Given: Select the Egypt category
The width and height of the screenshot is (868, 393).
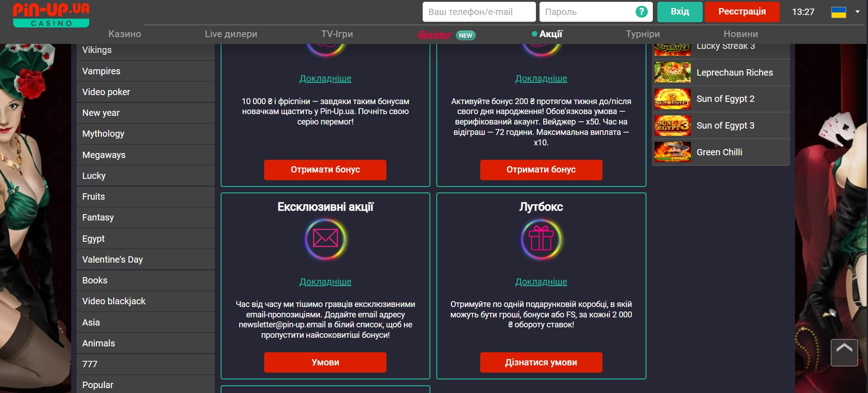Looking at the screenshot, I should 145,239.
